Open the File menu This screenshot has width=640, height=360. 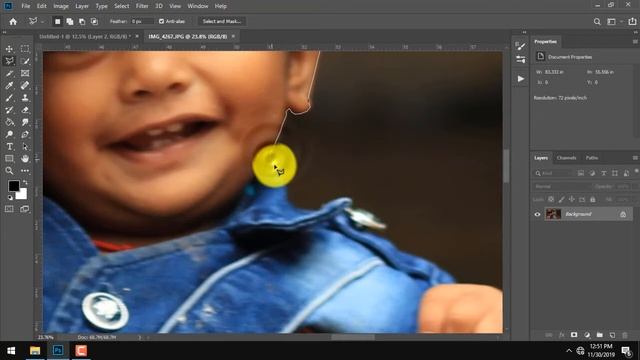pos(26,6)
